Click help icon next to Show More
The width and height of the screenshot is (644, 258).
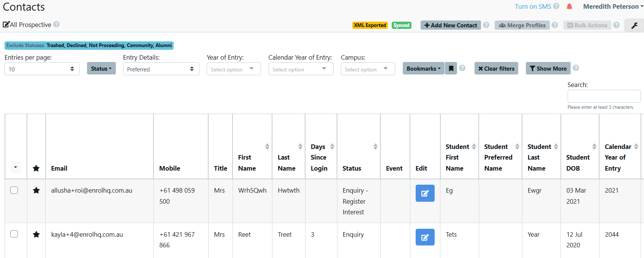[576, 68]
